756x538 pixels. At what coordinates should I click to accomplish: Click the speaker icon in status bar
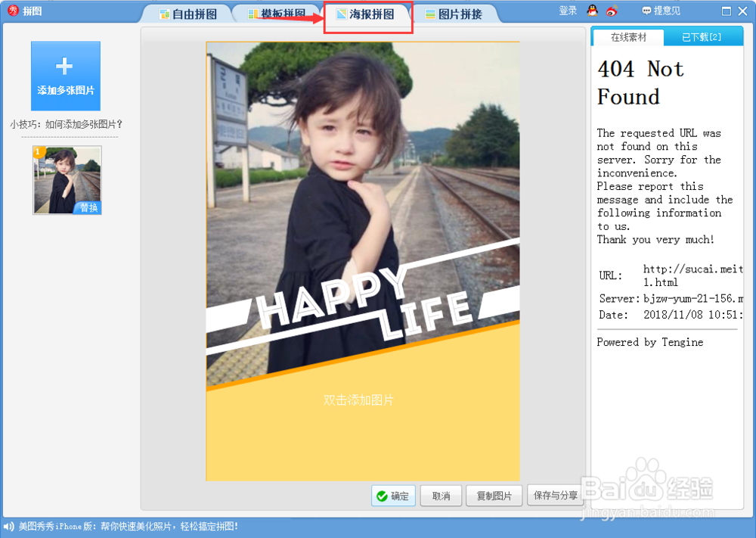pyautogui.click(x=8, y=527)
